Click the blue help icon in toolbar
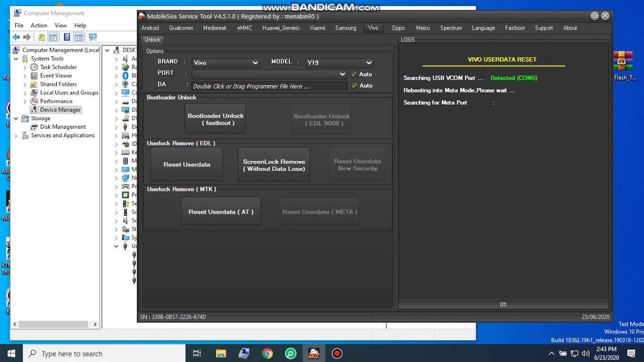Screen dimensions: 644x362 click(67, 37)
